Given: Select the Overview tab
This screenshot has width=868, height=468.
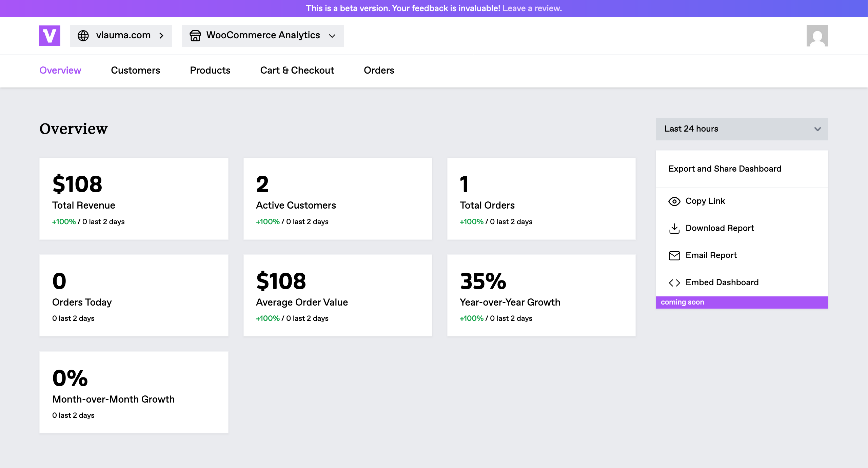Looking at the screenshot, I should coord(60,70).
